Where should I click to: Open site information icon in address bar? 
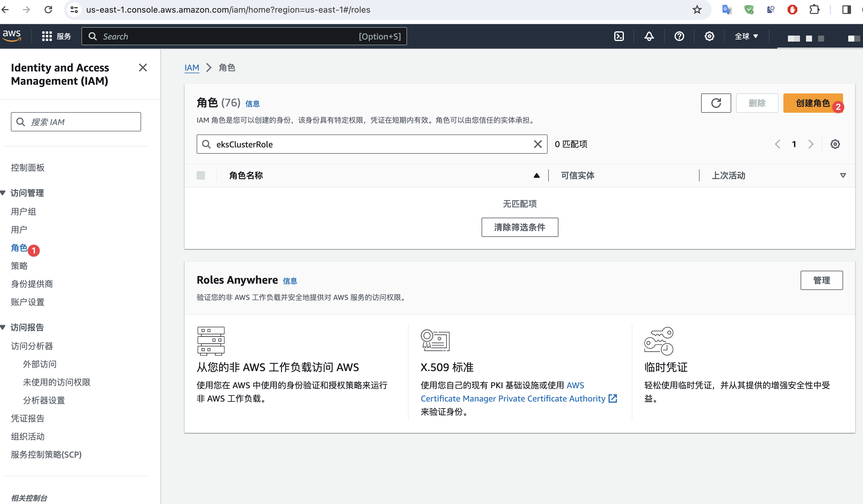tap(74, 10)
